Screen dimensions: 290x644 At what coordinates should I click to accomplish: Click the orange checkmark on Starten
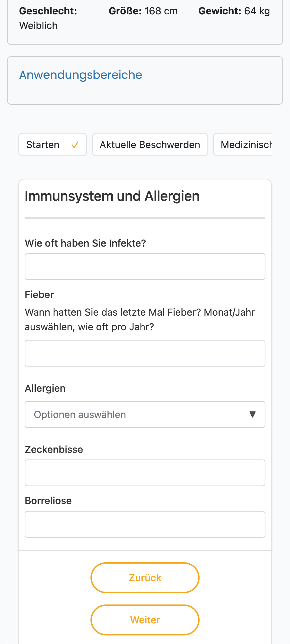coord(75,145)
